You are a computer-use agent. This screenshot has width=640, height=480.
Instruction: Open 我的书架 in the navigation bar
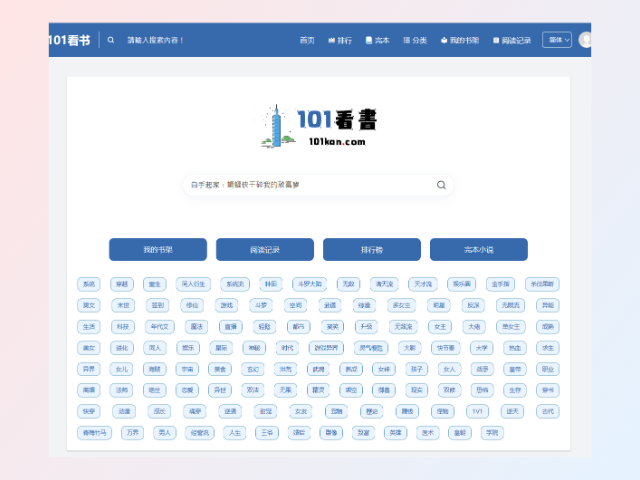tap(460, 40)
